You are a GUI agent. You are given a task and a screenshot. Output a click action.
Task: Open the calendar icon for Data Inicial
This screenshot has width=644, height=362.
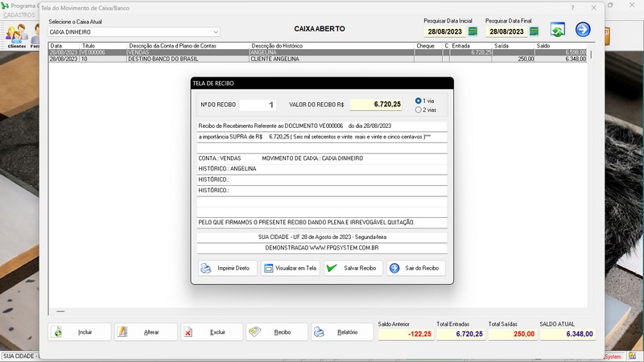(x=473, y=31)
